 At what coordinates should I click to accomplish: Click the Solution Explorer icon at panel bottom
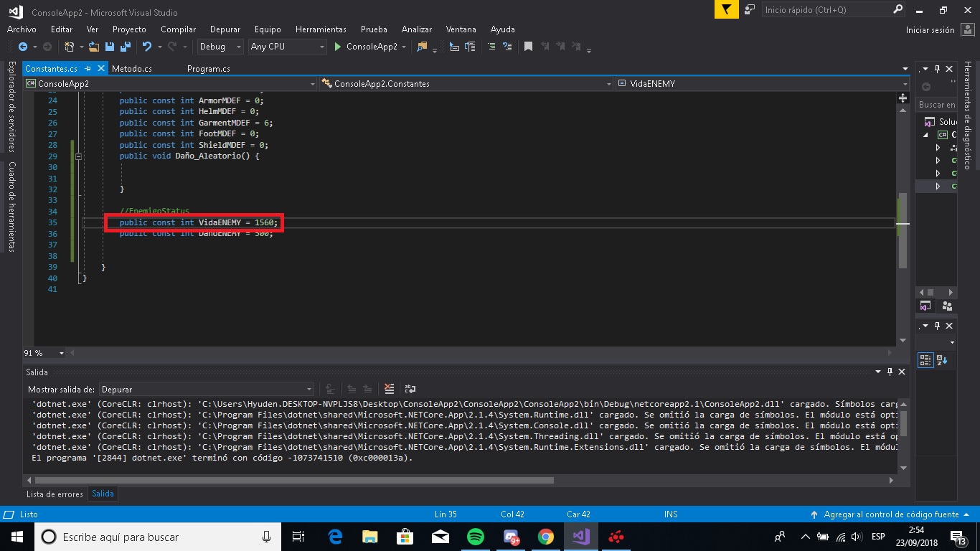pyautogui.click(x=925, y=306)
